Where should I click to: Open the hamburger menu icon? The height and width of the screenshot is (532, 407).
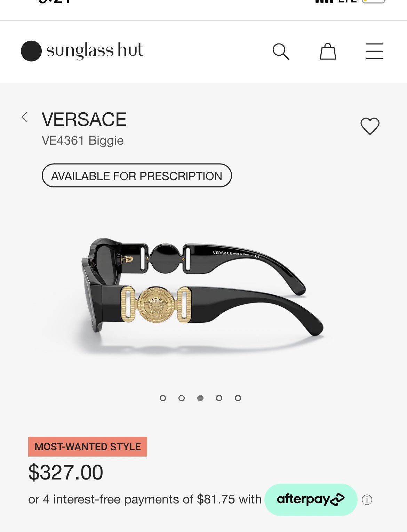point(374,51)
